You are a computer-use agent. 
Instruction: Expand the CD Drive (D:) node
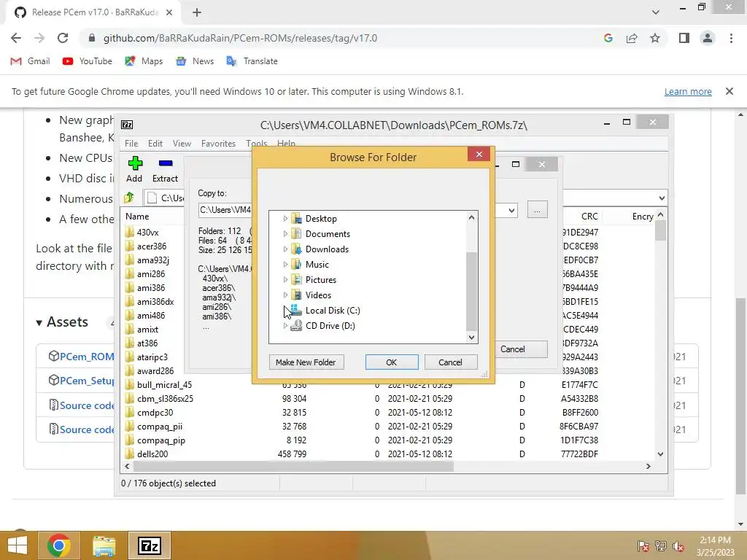pyautogui.click(x=285, y=325)
